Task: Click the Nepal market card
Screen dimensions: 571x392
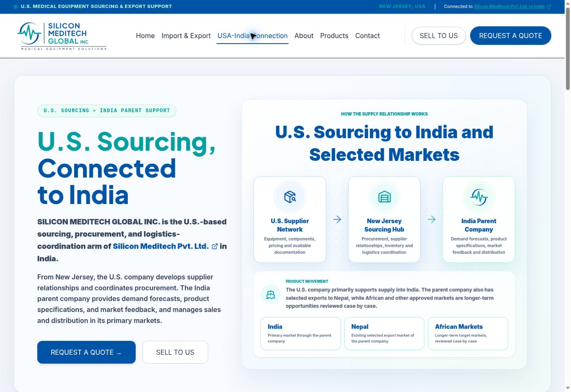Action: click(384, 334)
